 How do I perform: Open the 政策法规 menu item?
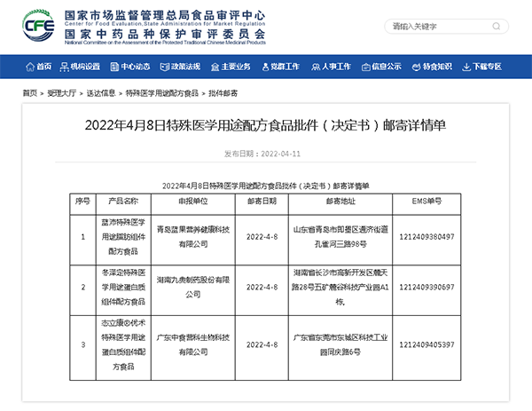(185, 67)
